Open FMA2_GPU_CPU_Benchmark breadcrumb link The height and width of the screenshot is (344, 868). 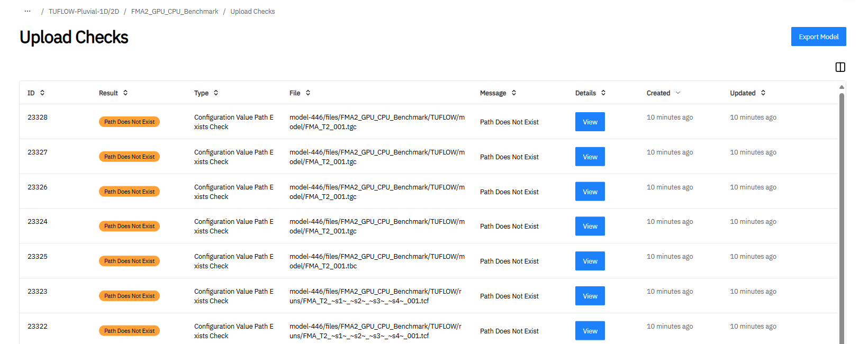tap(175, 11)
